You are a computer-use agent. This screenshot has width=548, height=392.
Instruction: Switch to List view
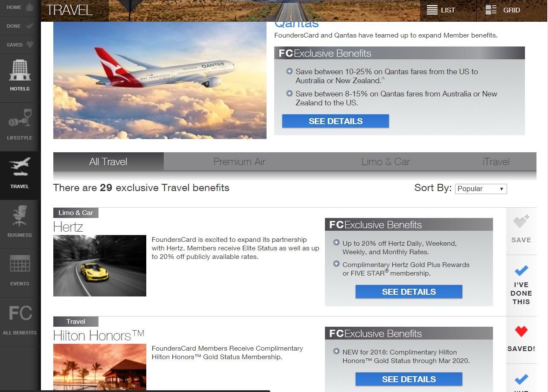[x=441, y=10]
